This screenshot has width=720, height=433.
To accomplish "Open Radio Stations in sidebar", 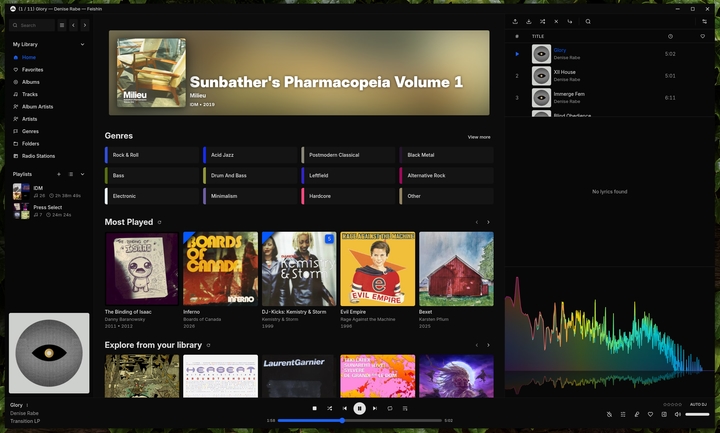I will coord(34,156).
